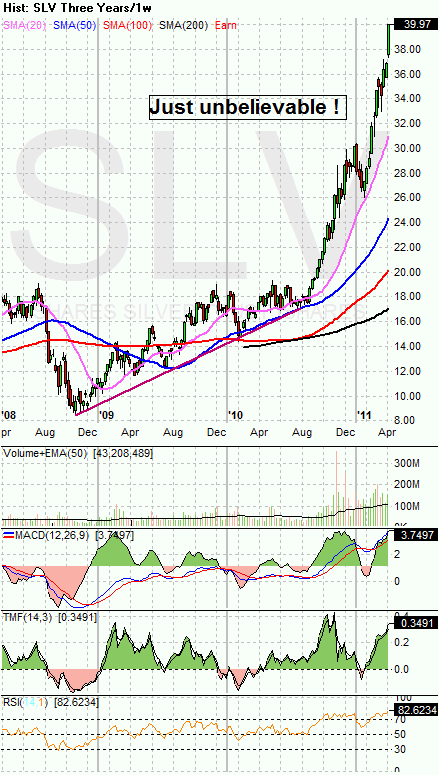Click the 32.00 price axis label
The width and height of the screenshot is (439, 775).
pos(408,123)
